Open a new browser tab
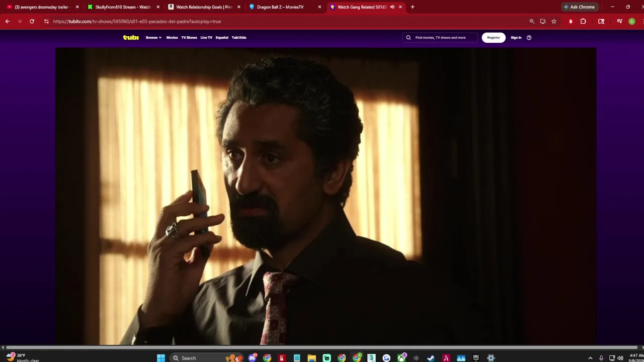This screenshot has width=644, height=362. click(x=413, y=7)
